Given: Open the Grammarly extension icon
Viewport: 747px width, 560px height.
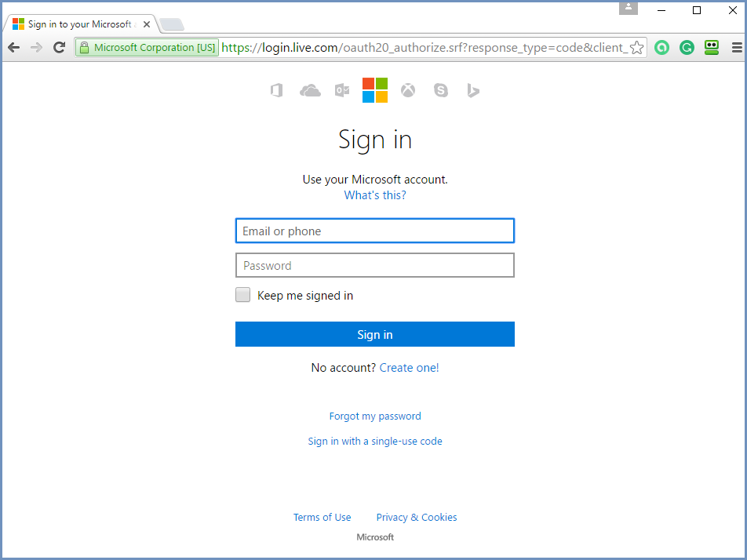Looking at the screenshot, I should (x=687, y=48).
